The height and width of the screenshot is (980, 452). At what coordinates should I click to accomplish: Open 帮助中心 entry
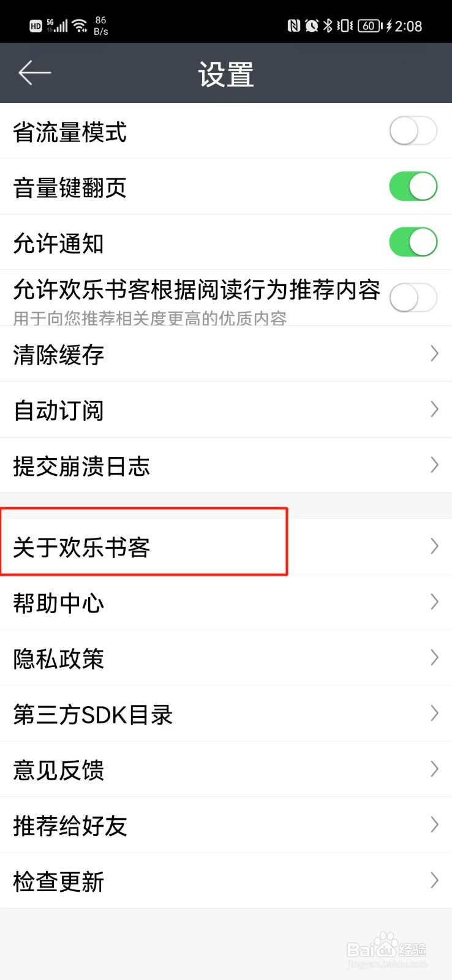tap(226, 602)
